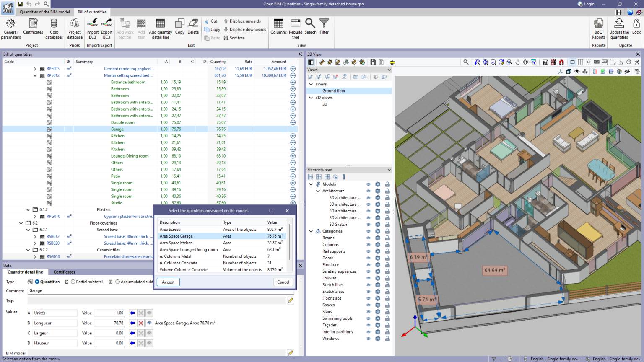Collapse the Categories tree node
644x362 pixels.
[x=311, y=231]
